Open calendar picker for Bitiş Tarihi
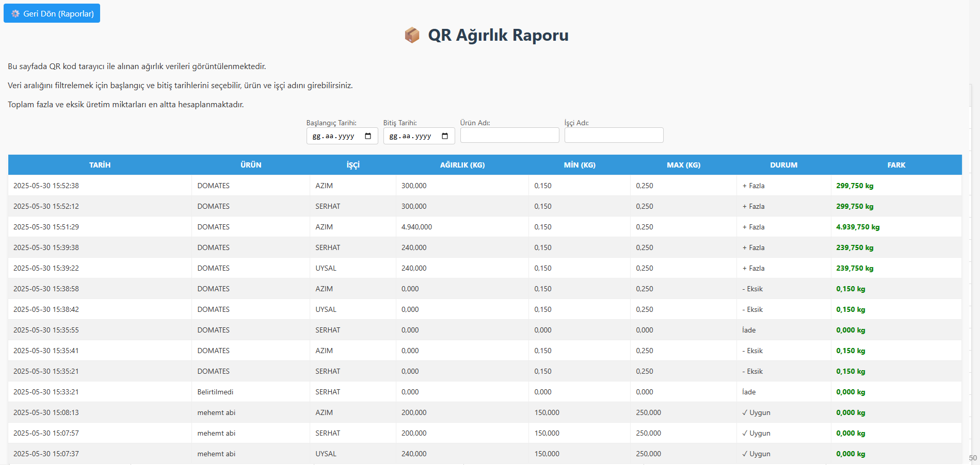980x465 pixels. coord(445,136)
